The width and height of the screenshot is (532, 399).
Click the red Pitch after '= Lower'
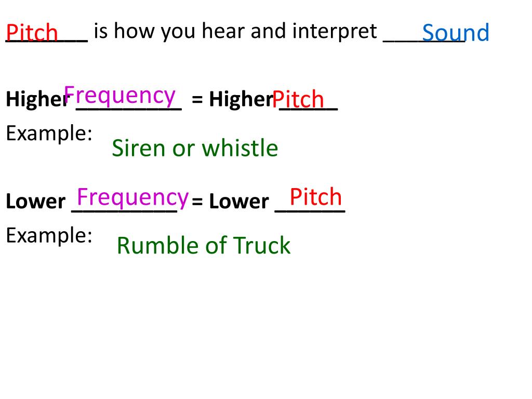point(315,197)
